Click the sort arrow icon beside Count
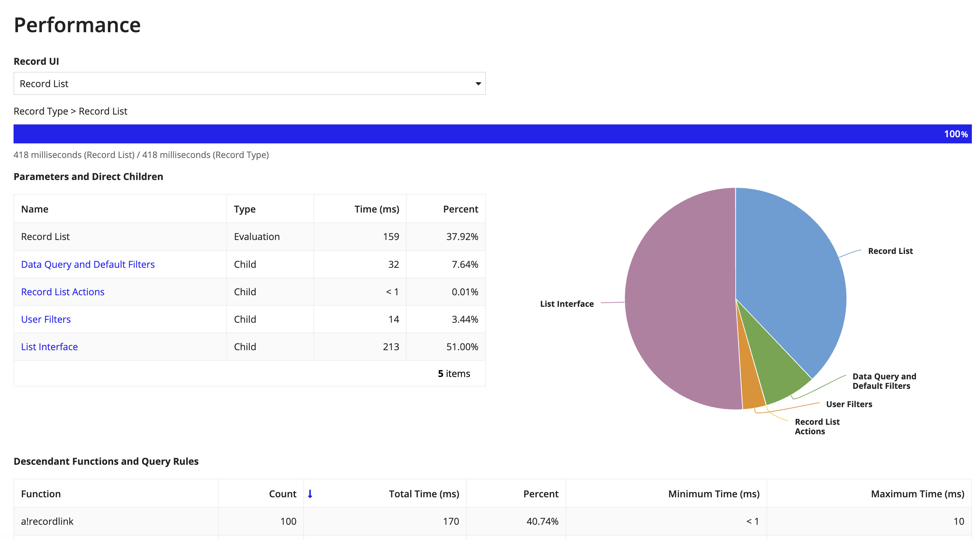The width and height of the screenshot is (980, 539). click(x=310, y=494)
